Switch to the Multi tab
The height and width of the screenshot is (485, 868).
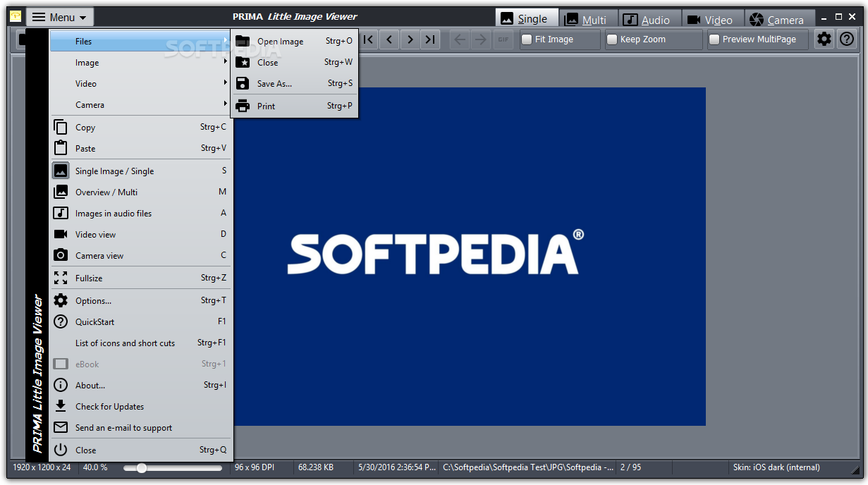[589, 19]
